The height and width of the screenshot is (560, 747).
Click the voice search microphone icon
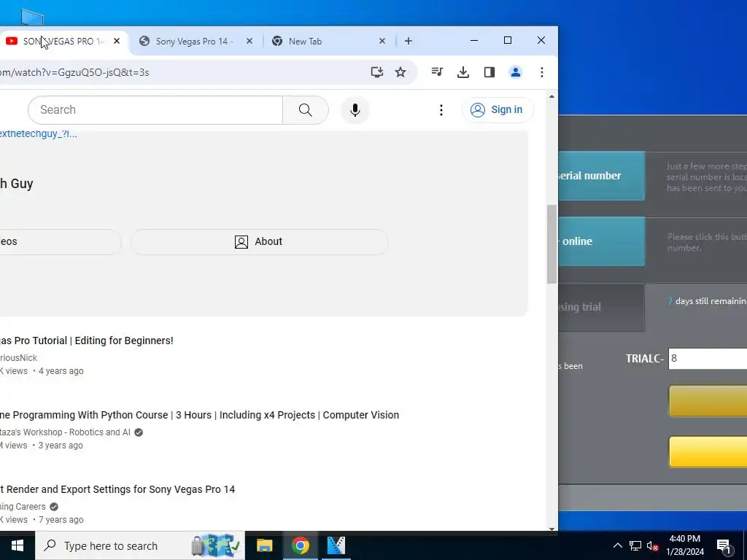pyautogui.click(x=355, y=110)
